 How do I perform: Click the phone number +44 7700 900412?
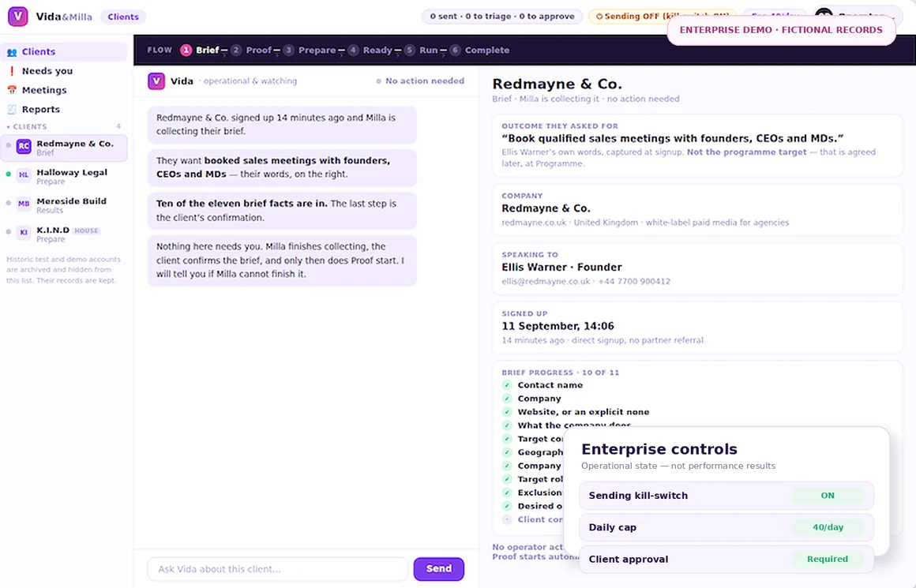(634, 282)
